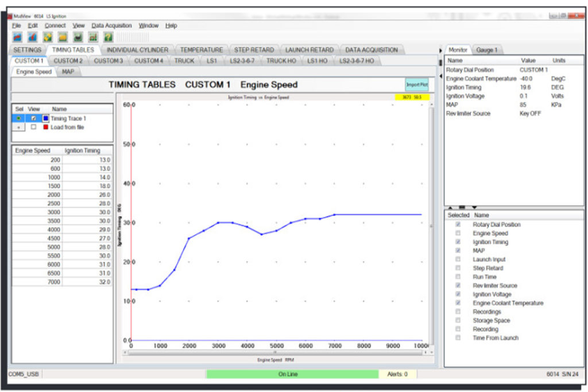Click the middle bar handle above the Selected list
Image resolution: width=588 pixels, height=392 pixels.
462,208
